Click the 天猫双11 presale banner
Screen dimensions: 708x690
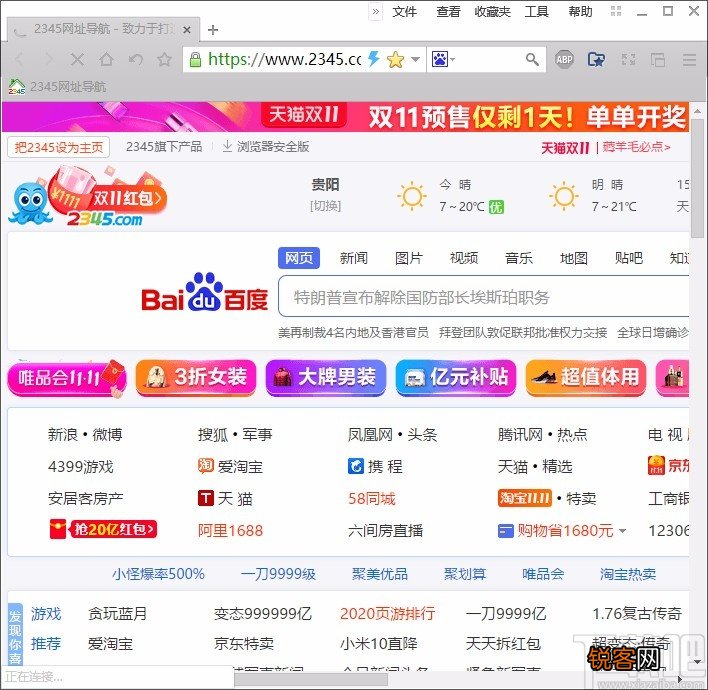click(x=345, y=117)
